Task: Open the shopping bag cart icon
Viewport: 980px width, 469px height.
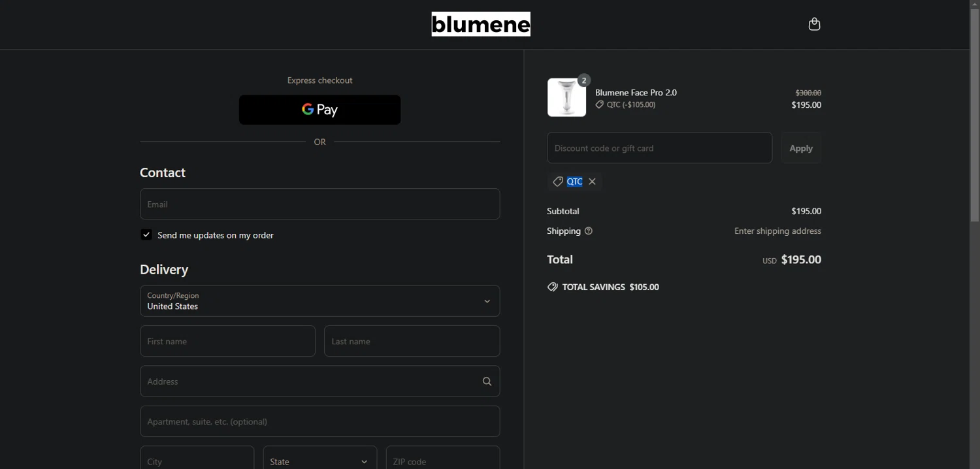Action: (x=814, y=24)
